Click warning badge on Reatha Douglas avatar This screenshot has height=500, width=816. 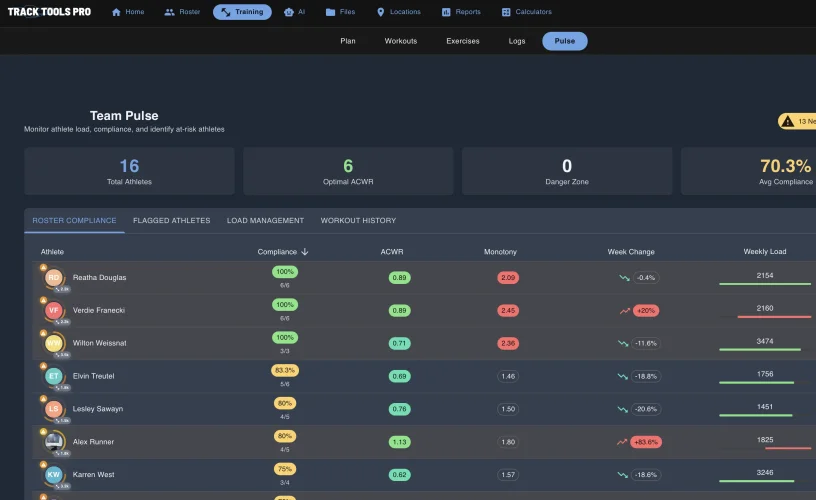[x=43, y=269]
